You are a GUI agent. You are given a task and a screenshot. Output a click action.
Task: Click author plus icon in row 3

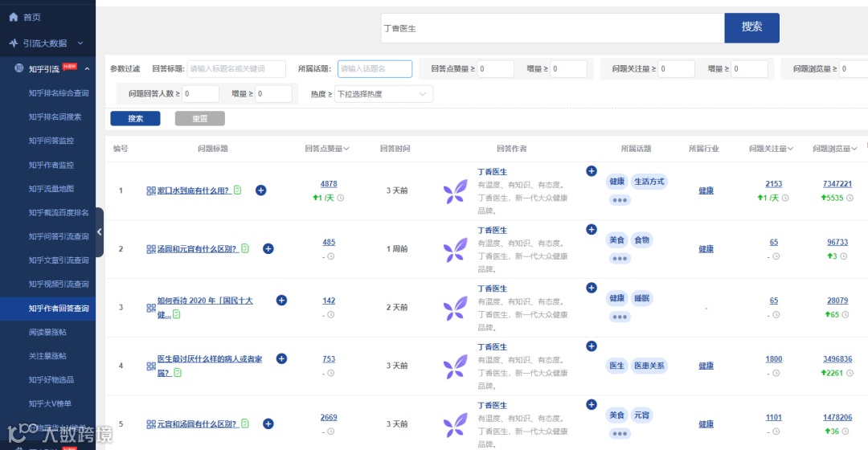[592, 288]
